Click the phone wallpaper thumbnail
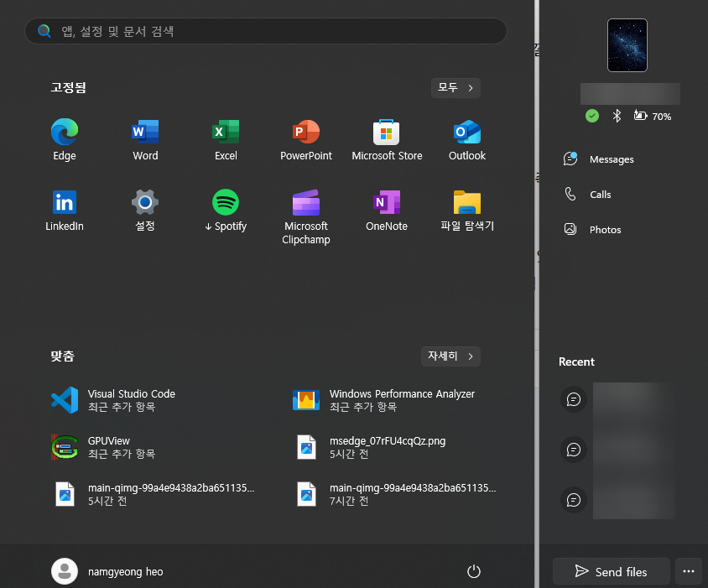The width and height of the screenshot is (708, 588). (x=627, y=45)
